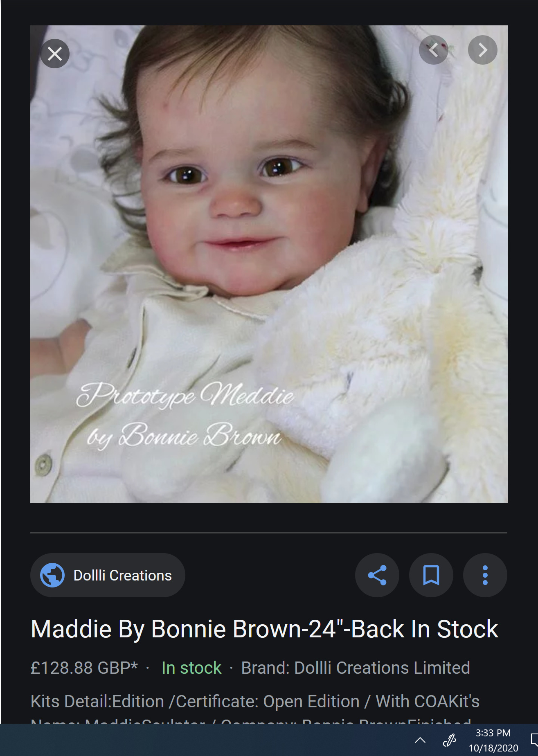Open the share options
Viewport: 538px width, 756px height.
(377, 575)
